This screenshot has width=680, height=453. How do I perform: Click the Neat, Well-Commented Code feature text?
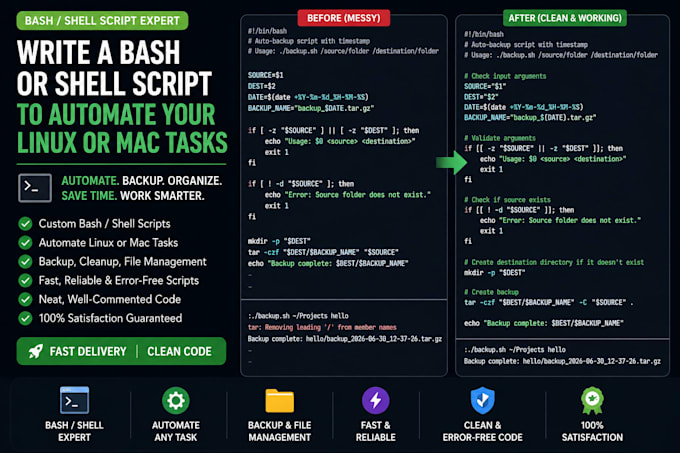[110, 299]
